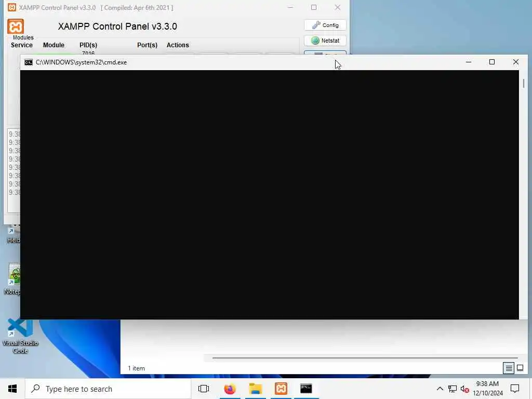Click the cmd.exe title bar icon
Screen dimensions: 532x399
(x=29, y=62)
